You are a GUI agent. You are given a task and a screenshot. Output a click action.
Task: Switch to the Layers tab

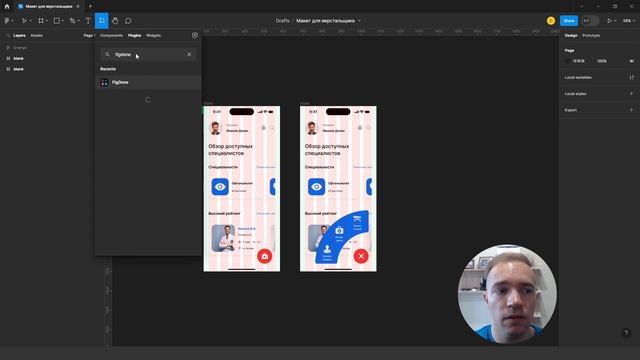[19, 36]
